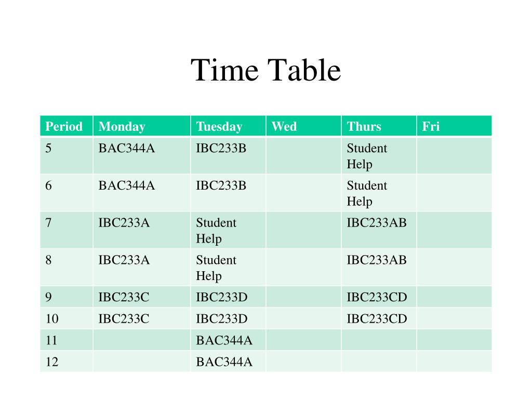Select IBC233D in Tuesday period 10
The width and height of the screenshot is (532, 399).
(221, 318)
